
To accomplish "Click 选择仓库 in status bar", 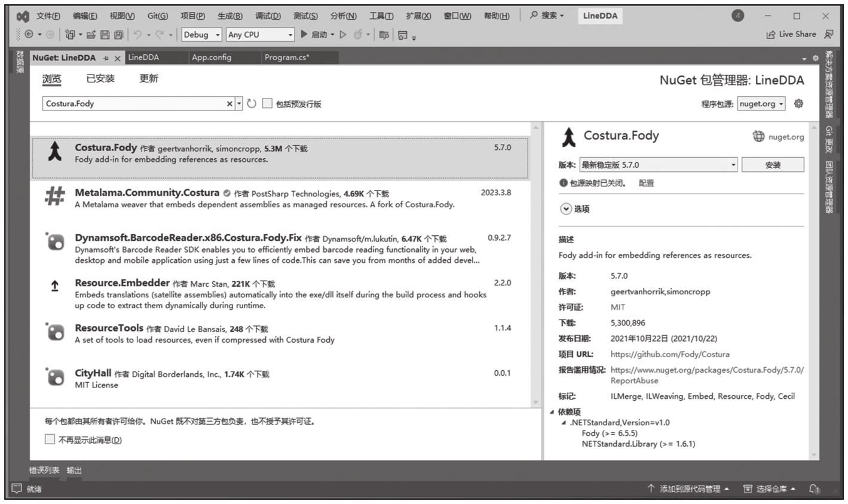I will [x=770, y=488].
